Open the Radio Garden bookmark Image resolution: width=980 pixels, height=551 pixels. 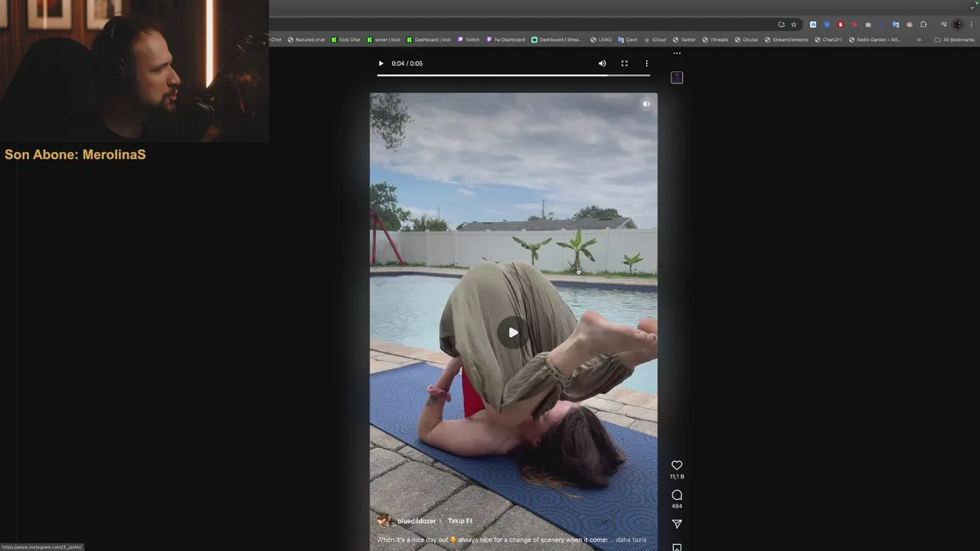[875, 40]
